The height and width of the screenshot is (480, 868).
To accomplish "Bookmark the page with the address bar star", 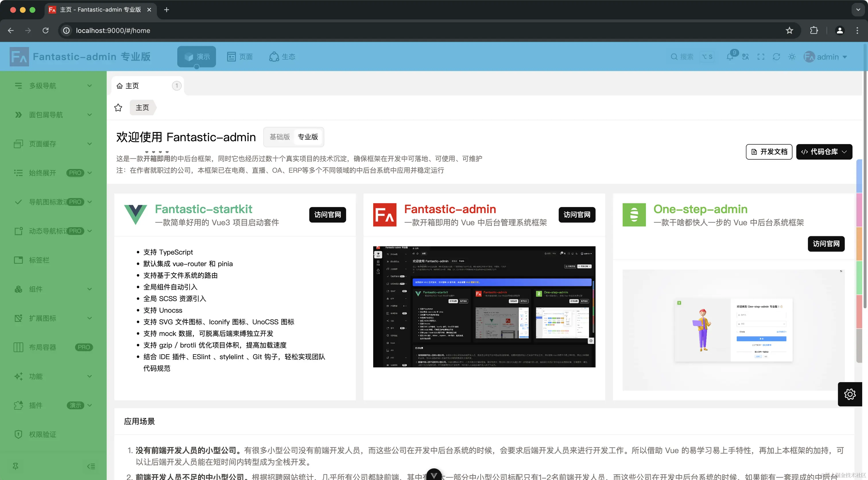I will point(789,30).
